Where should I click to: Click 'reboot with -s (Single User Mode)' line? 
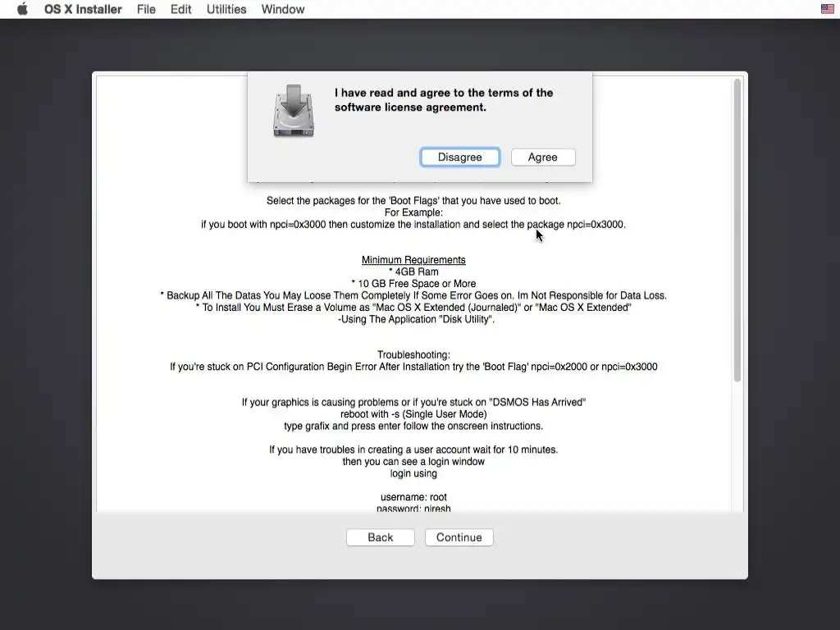413,414
